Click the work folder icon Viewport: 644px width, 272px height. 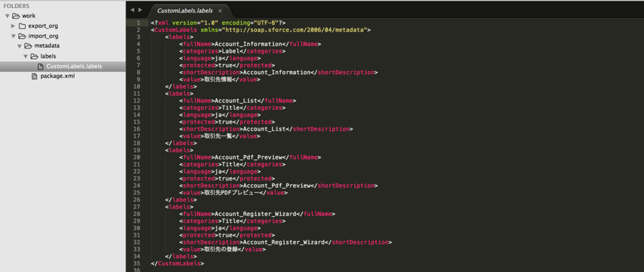[16, 16]
